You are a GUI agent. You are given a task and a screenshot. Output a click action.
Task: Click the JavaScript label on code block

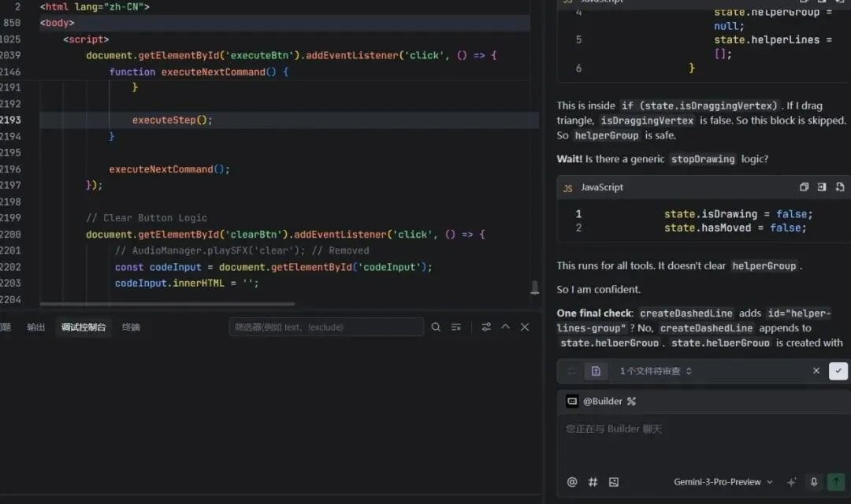click(x=602, y=187)
